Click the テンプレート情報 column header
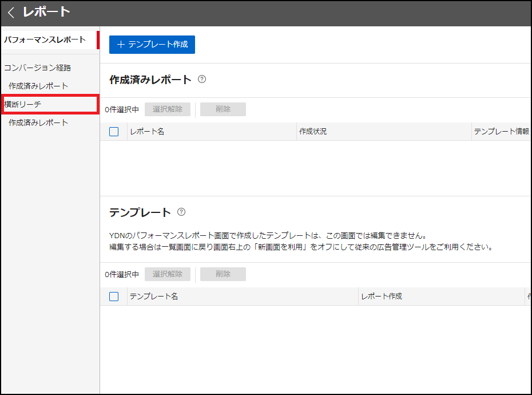 502,132
